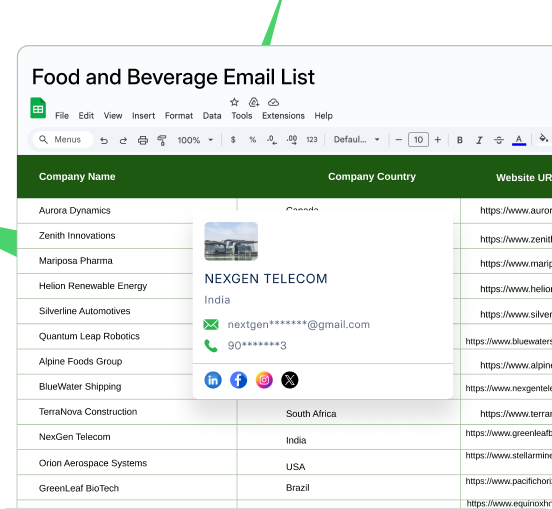The width and height of the screenshot is (552, 509).
Task: Open the Extensions menu
Action: pyautogui.click(x=283, y=116)
